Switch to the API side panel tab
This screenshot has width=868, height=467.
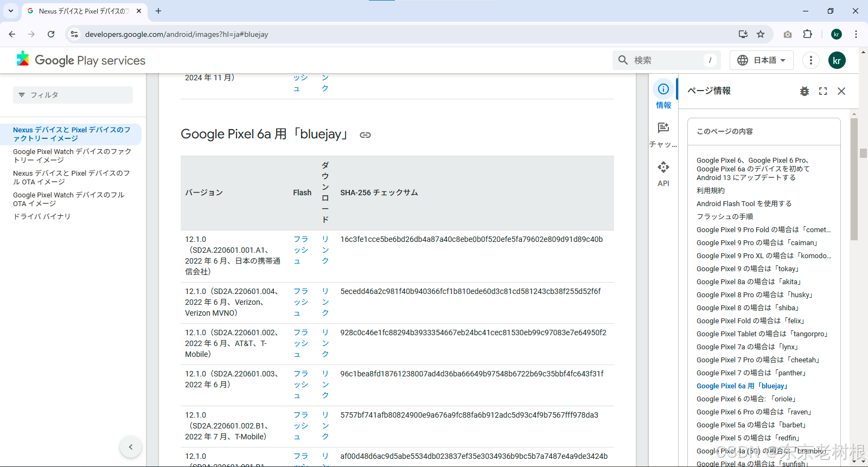[663, 174]
